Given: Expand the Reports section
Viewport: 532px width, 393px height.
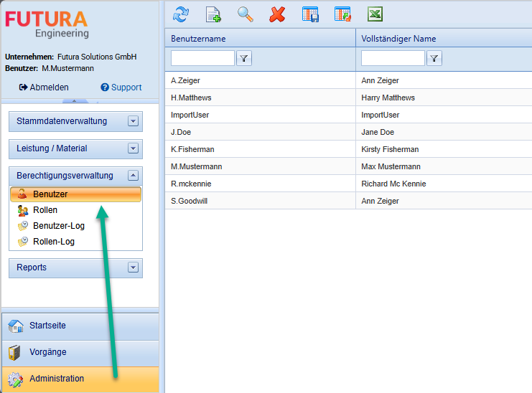Looking at the screenshot, I should click(132, 267).
